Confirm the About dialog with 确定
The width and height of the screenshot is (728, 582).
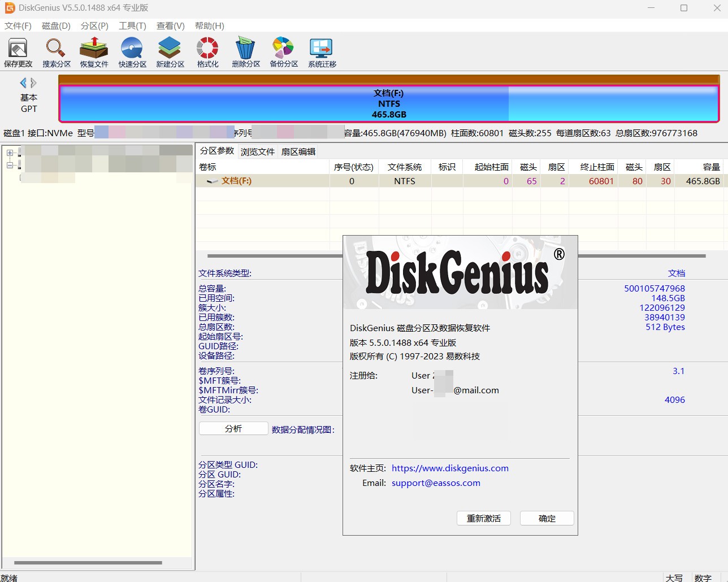[x=547, y=518]
